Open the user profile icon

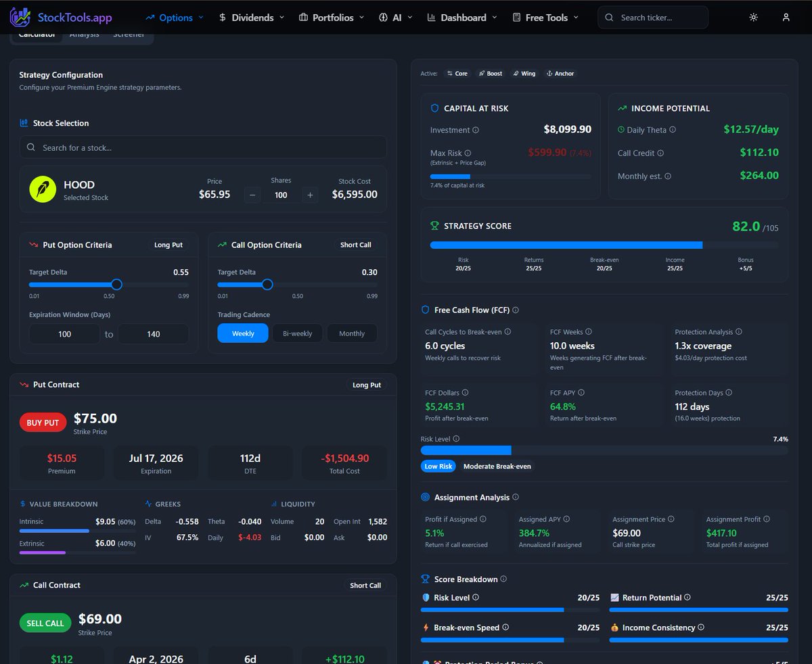[786, 17]
